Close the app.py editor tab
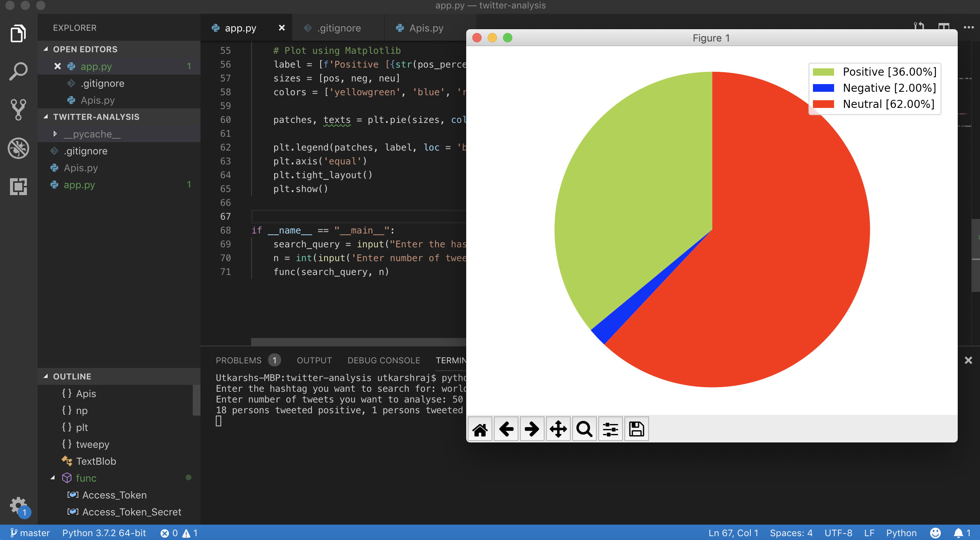 pyautogui.click(x=282, y=28)
